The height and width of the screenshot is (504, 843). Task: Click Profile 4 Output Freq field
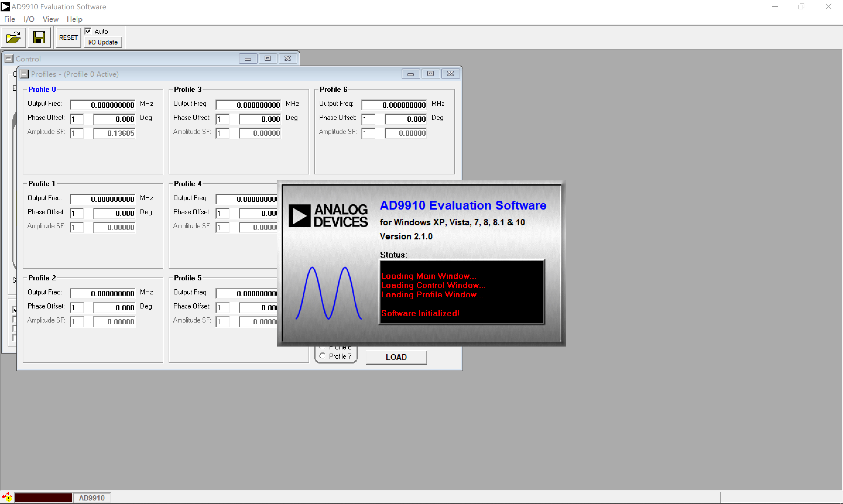246,199
